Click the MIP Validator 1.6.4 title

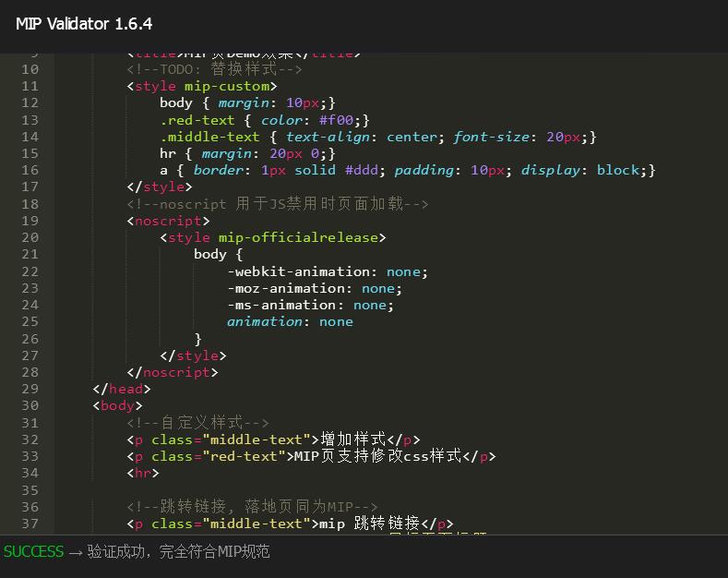[x=84, y=24]
